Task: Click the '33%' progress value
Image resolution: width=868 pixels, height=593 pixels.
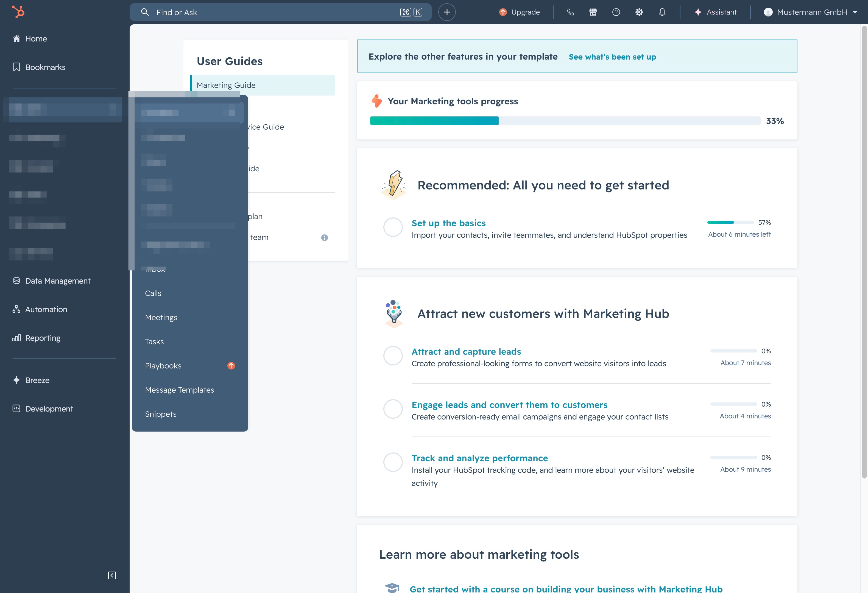Action: click(x=775, y=121)
